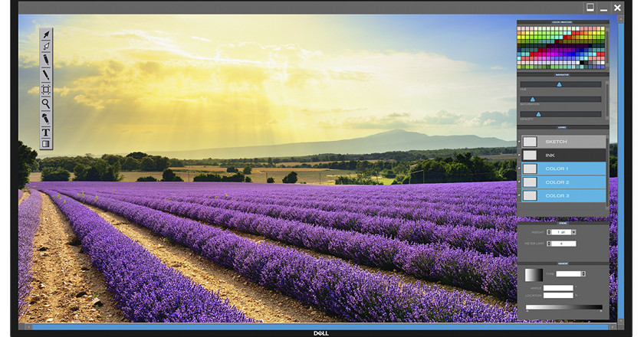Image resolution: width=644 pixels, height=337 pixels.
Task: Toggle visibility dot of COLOR 3 layer
Action: point(519,196)
